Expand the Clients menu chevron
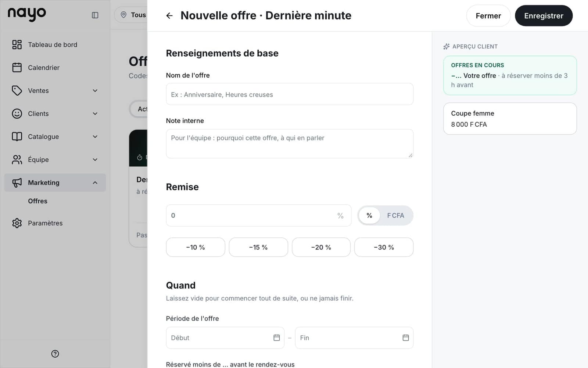 click(x=95, y=113)
